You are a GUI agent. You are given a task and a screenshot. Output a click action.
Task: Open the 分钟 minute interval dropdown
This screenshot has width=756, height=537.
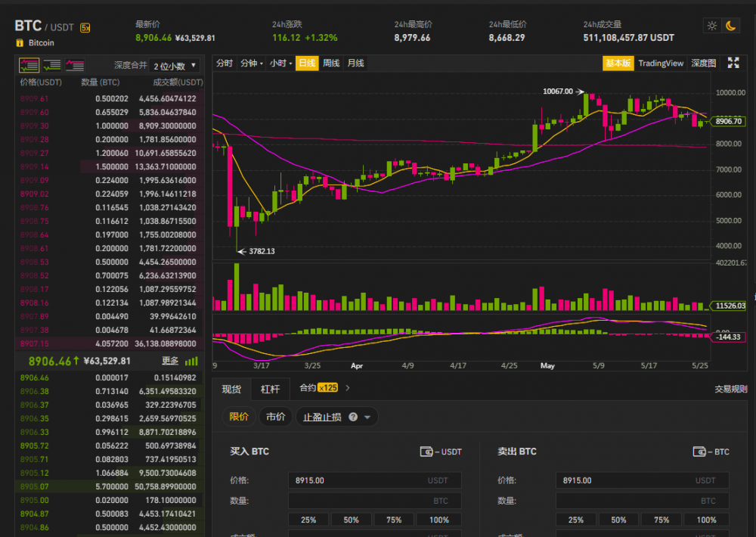[x=251, y=64]
